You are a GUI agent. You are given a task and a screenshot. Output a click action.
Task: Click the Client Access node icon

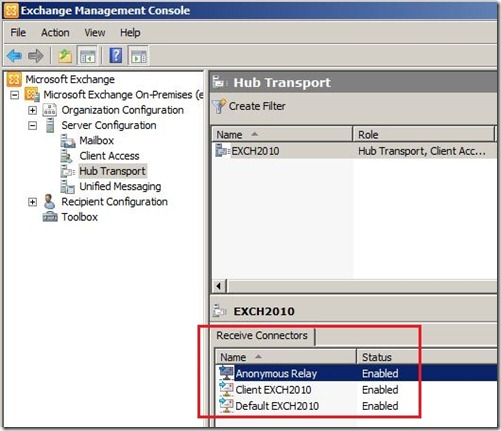67,156
